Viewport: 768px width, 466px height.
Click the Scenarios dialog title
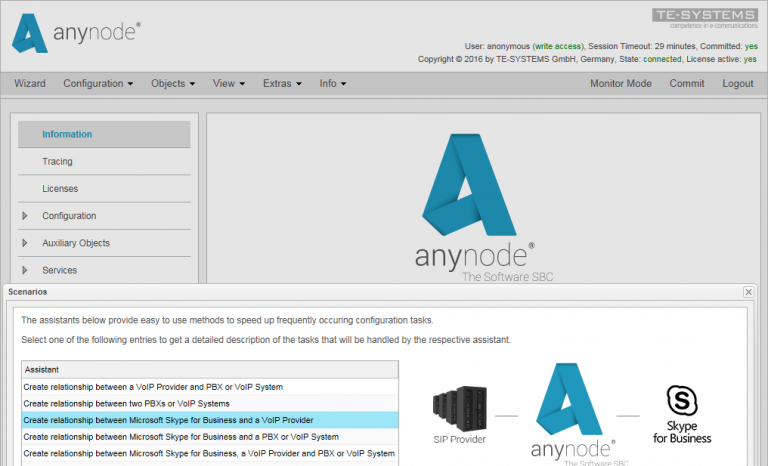pos(27,292)
